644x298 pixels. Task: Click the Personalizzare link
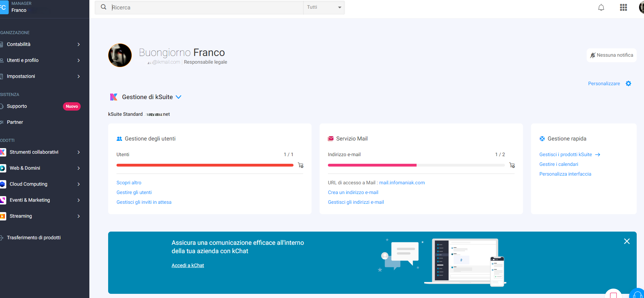coord(604,83)
